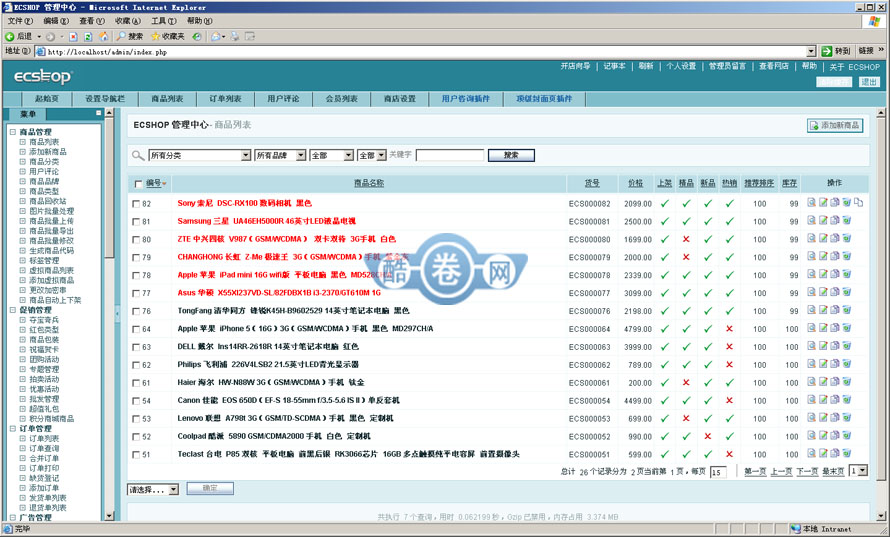The height and width of the screenshot is (537, 890).
Task: Click the view icon for product ECS000078
Action: pyautogui.click(x=811, y=275)
